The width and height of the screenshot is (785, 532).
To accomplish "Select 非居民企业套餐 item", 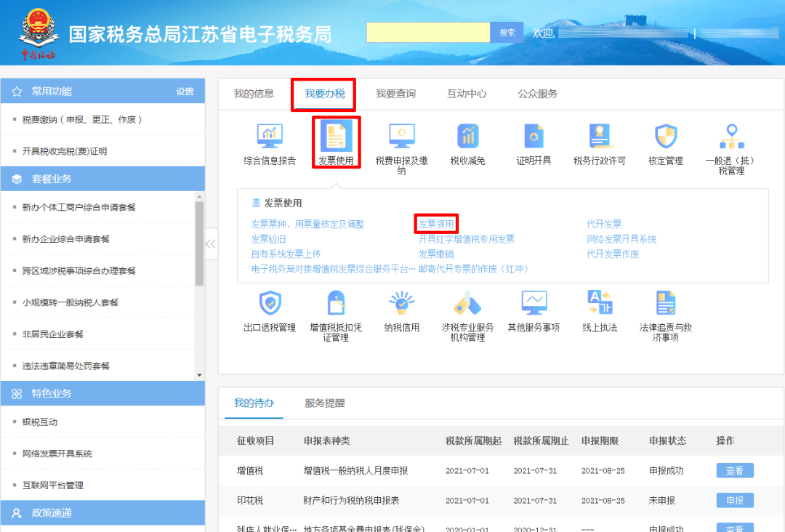I will click(x=52, y=334).
